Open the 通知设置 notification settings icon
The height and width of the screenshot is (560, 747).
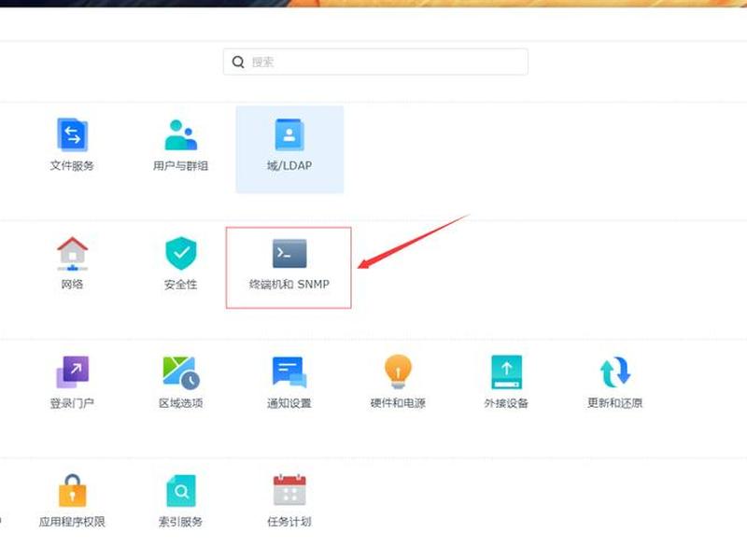[x=289, y=371]
